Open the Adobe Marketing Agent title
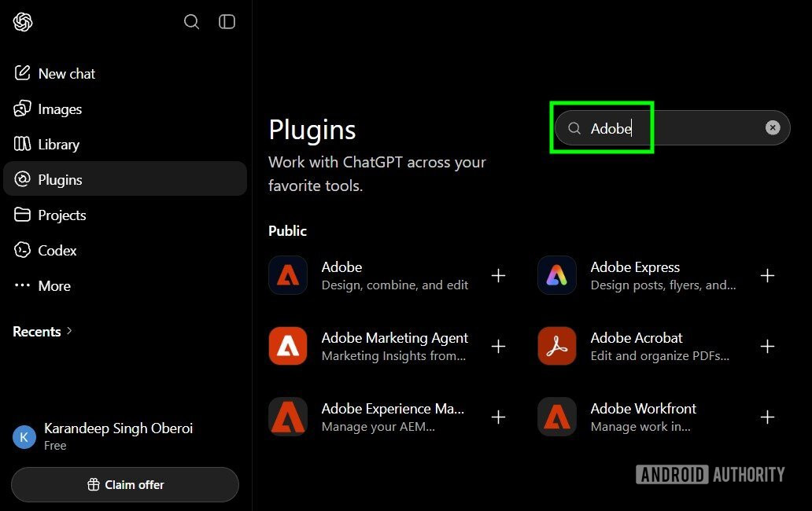The height and width of the screenshot is (511, 812). point(395,338)
